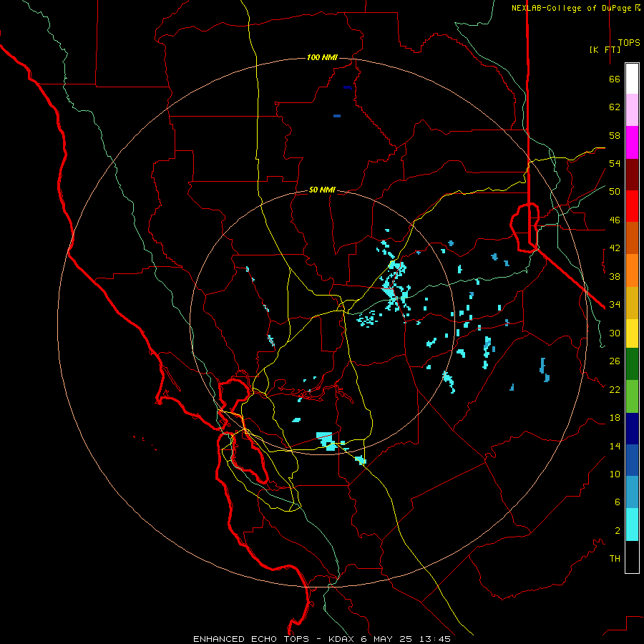Click the '50 NMI' range ring label

pos(322,190)
